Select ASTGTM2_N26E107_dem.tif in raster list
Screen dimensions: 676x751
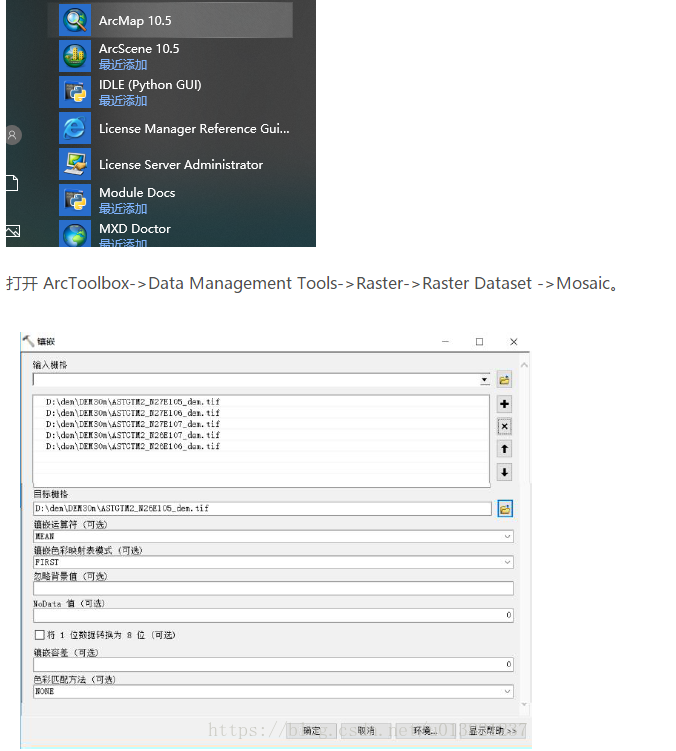click(x=133, y=435)
